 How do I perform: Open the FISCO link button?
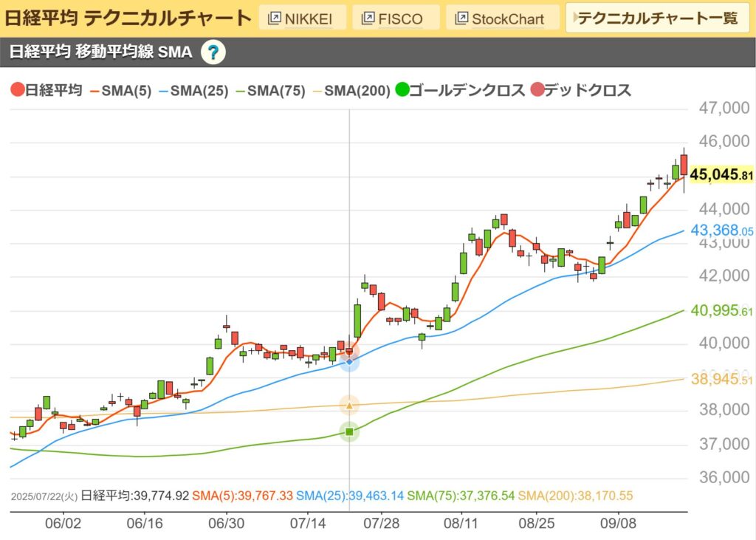(x=395, y=18)
